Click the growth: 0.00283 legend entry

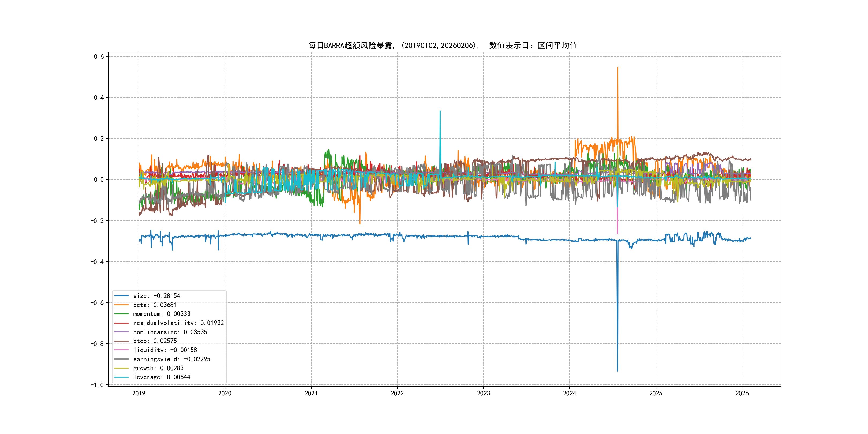(158, 368)
